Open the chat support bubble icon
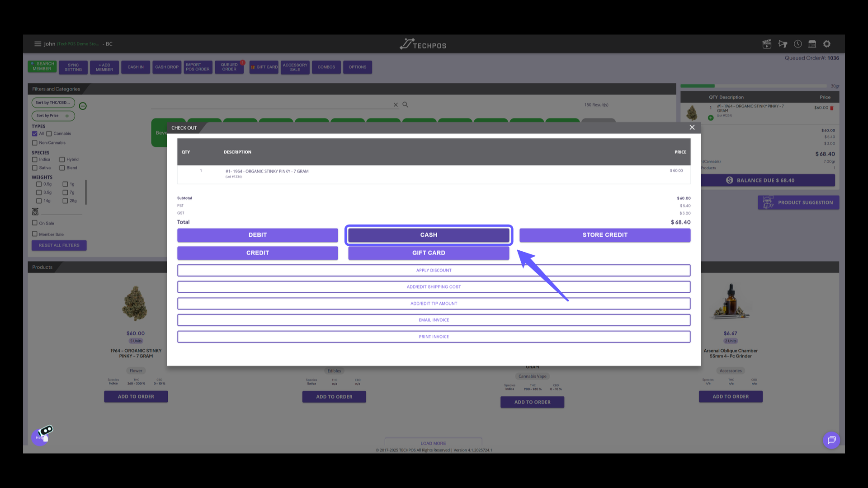868x488 pixels. point(831,440)
